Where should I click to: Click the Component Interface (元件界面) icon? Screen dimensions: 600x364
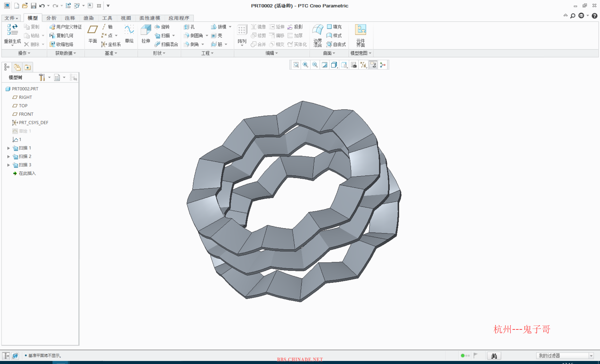[361, 36]
